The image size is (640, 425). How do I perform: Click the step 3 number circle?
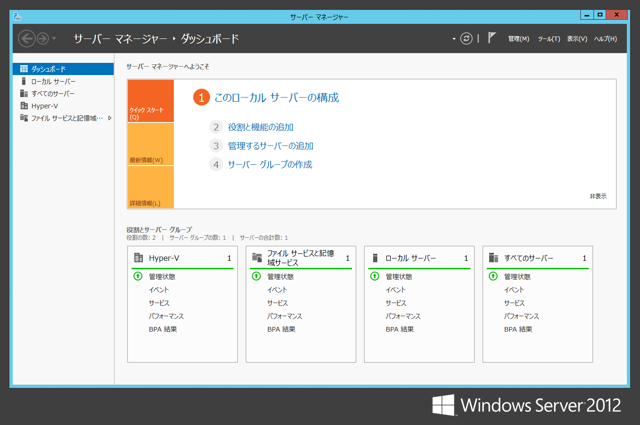[216, 146]
